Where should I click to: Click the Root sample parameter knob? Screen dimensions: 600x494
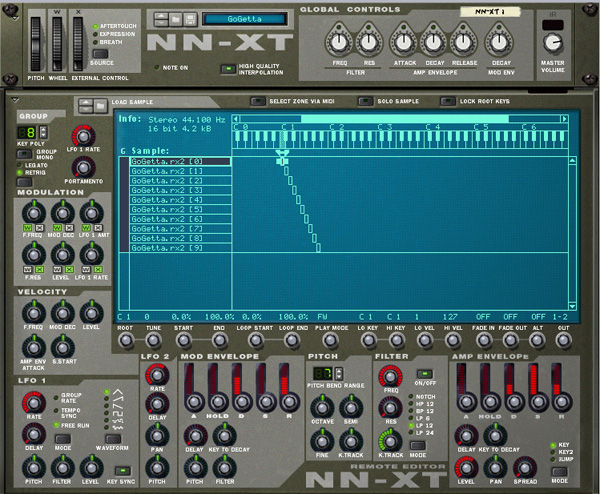pyautogui.click(x=126, y=340)
